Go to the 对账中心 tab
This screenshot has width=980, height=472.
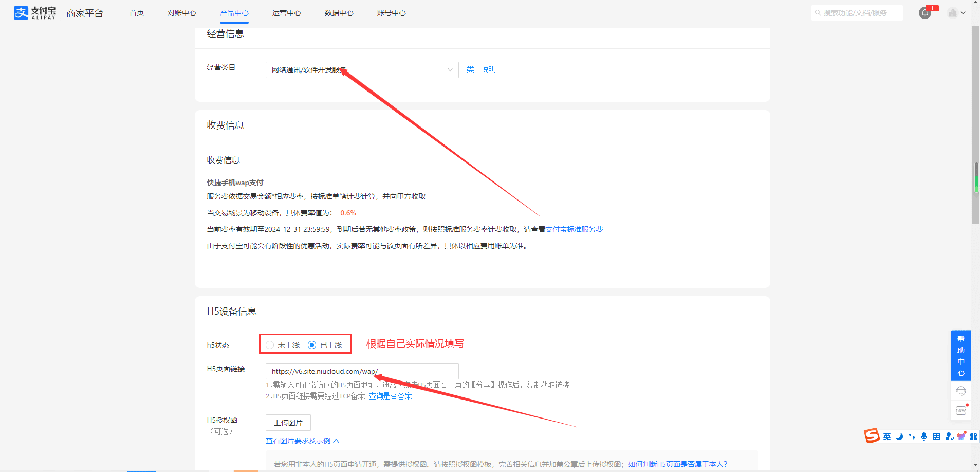[x=181, y=13]
